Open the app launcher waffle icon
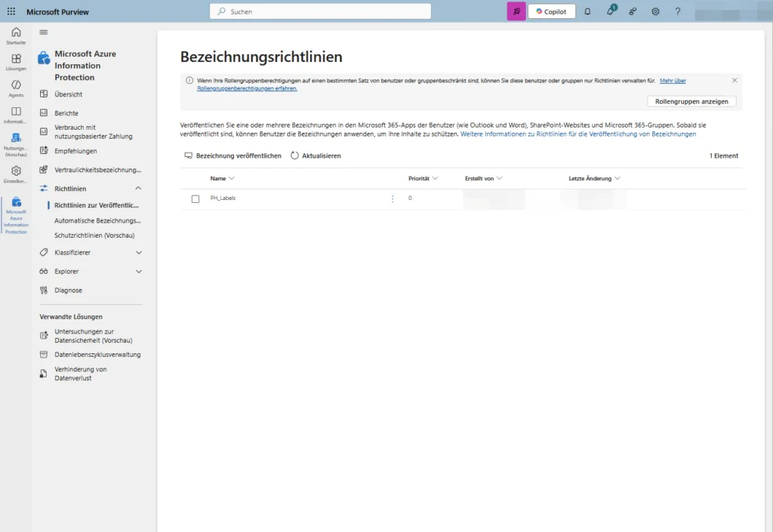 11,12
